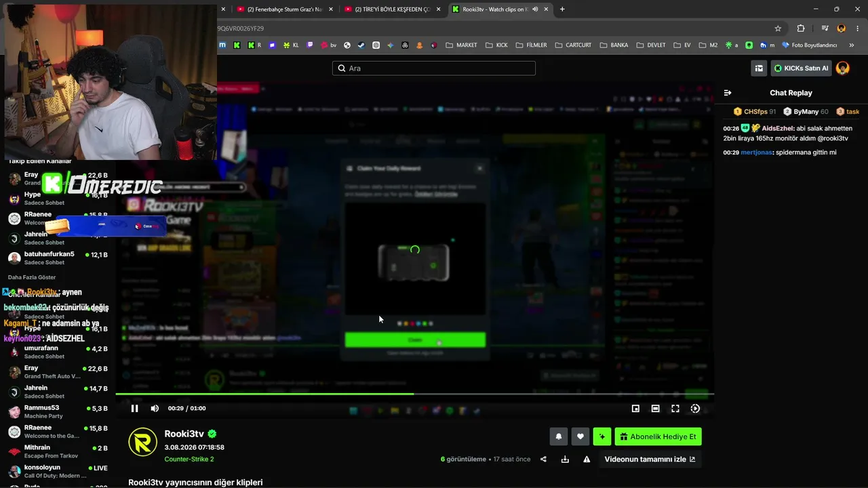Open the BANKA bookmark folder
Screen dimensions: 868x488
pyautogui.click(x=613, y=45)
